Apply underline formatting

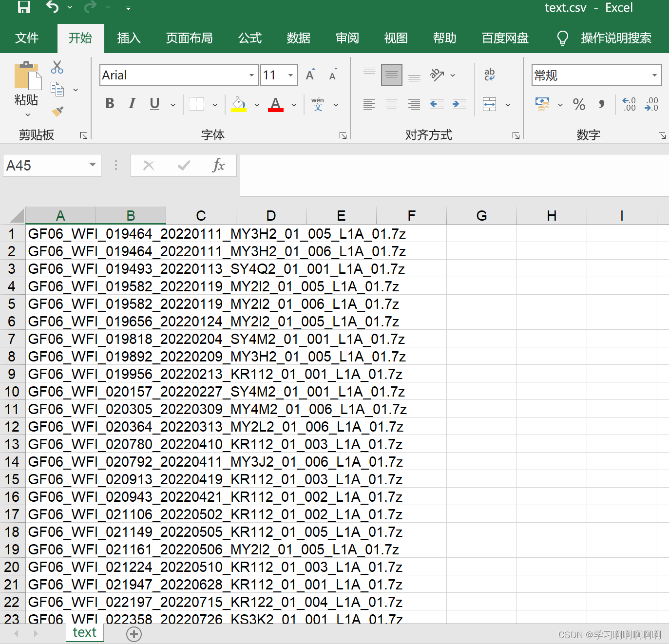tap(154, 104)
